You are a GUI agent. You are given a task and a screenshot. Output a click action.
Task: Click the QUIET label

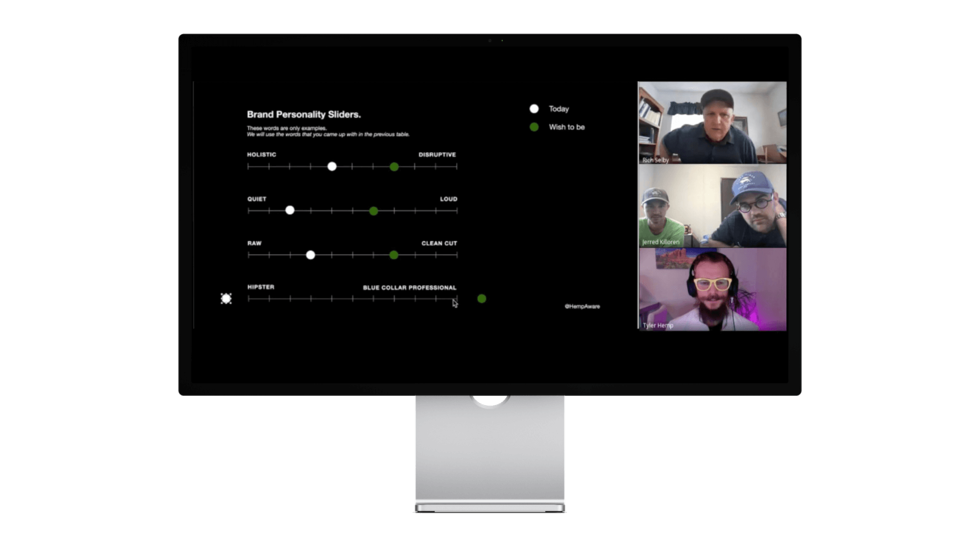(257, 199)
